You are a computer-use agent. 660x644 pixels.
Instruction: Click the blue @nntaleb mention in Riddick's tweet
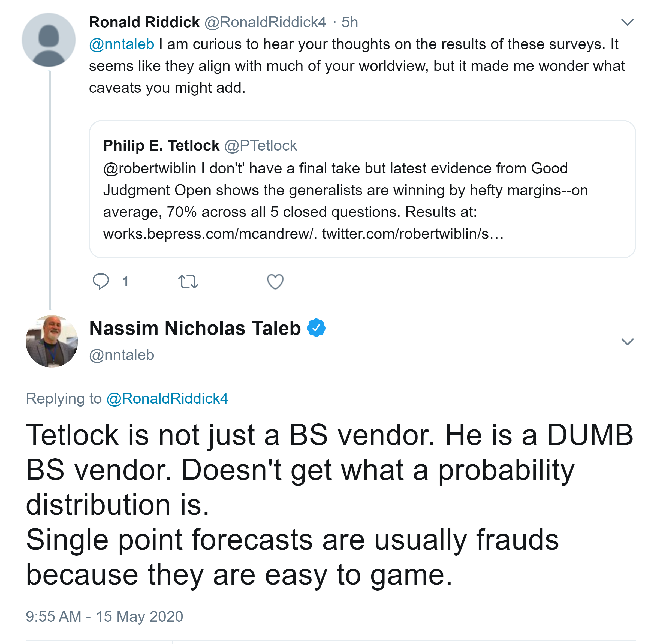coord(122,44)
